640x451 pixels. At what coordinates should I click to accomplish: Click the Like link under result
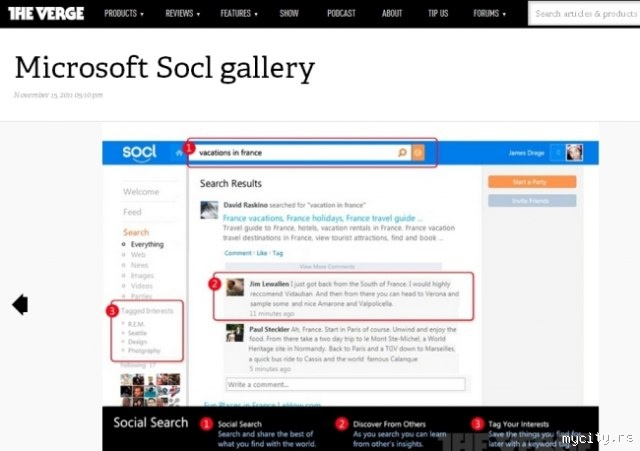[262, 253]
